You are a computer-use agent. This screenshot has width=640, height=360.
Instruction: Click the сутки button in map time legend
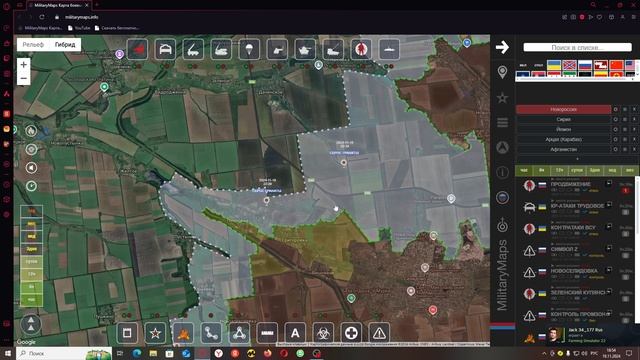click(32, 261)
